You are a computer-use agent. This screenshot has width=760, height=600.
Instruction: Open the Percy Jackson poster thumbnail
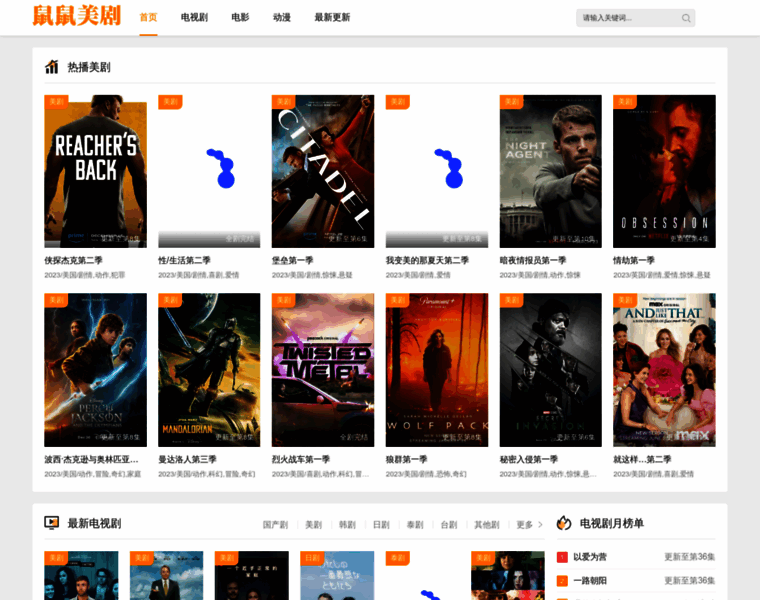(x=95, y=370)
